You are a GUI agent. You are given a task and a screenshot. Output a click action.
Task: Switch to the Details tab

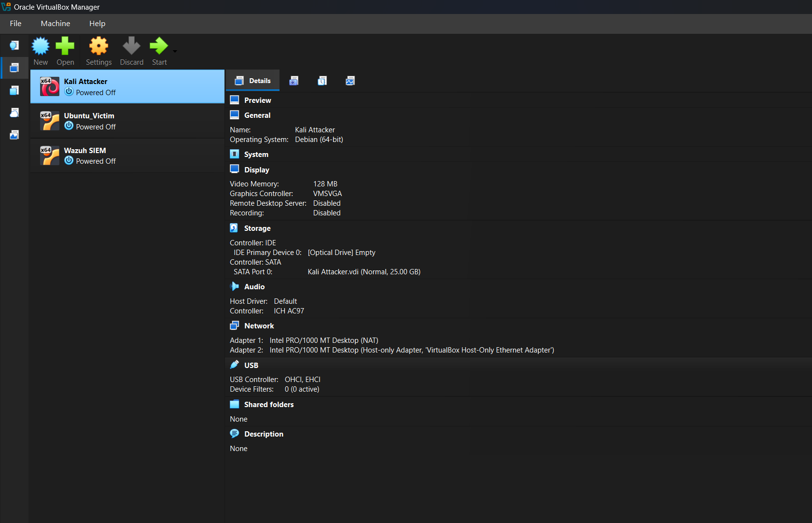point(253,81)
